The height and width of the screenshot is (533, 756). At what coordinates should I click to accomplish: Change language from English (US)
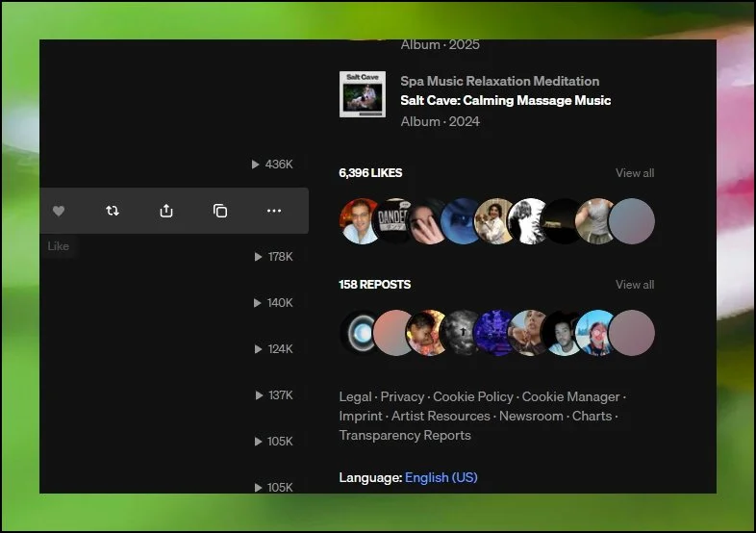[x=441, y=477]
